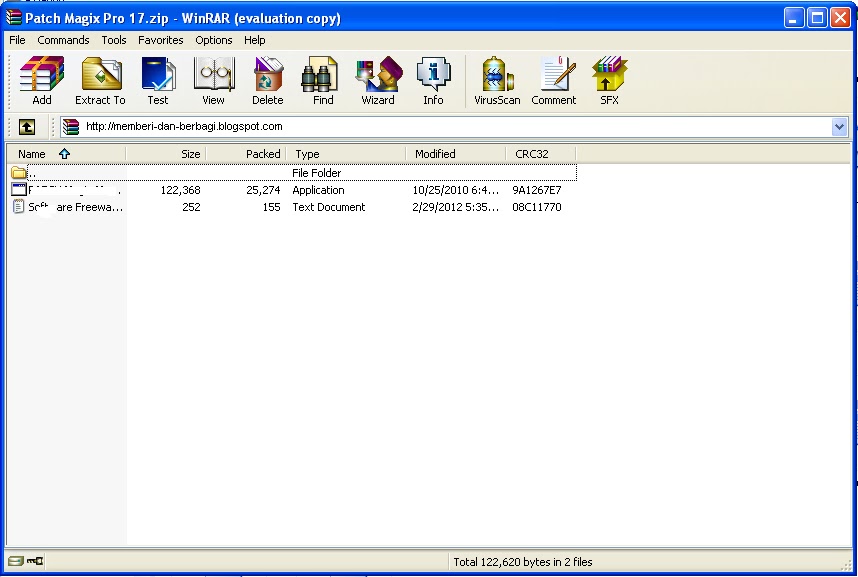This screenshot has width=858, height=577.
Task: Click the 'Total 122,620 bytes in 2 files' status
Action: coord(523,562)
